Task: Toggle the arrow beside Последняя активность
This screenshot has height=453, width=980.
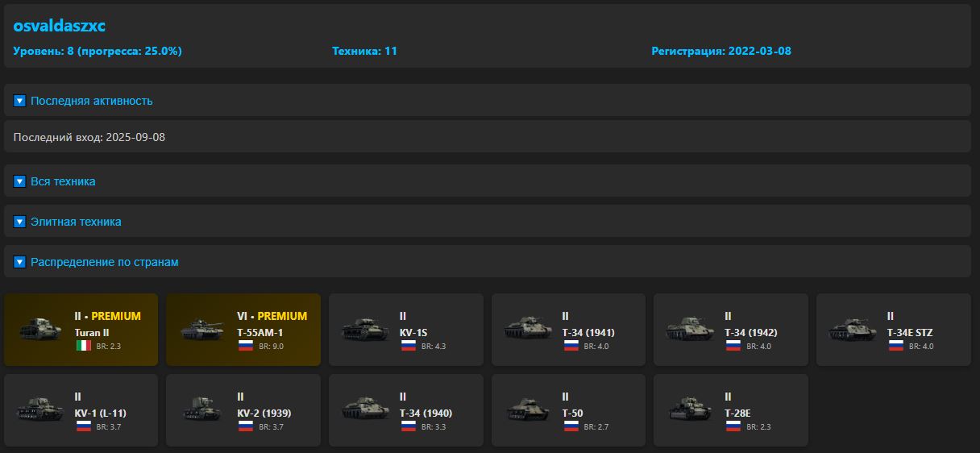Action: click(x=20, y=101)
